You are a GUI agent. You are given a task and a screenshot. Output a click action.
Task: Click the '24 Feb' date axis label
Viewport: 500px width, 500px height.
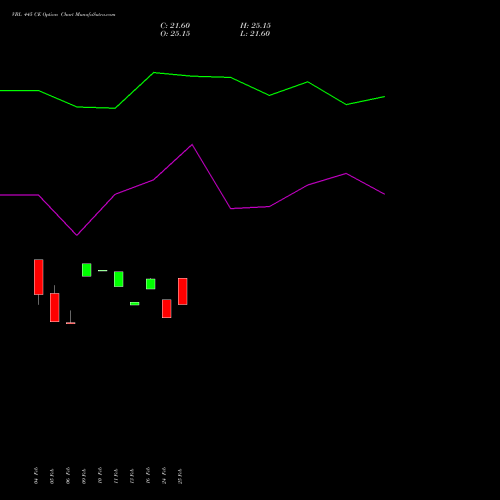164,475
